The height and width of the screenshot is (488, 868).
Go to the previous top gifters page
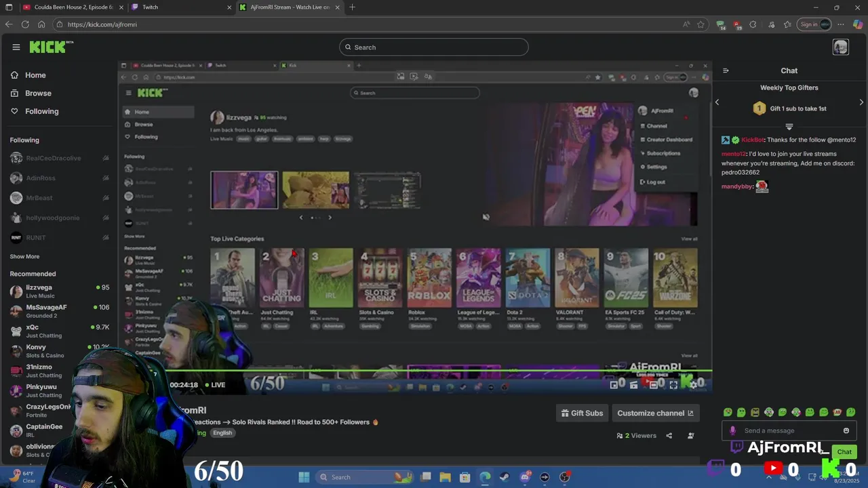[717, 102]
